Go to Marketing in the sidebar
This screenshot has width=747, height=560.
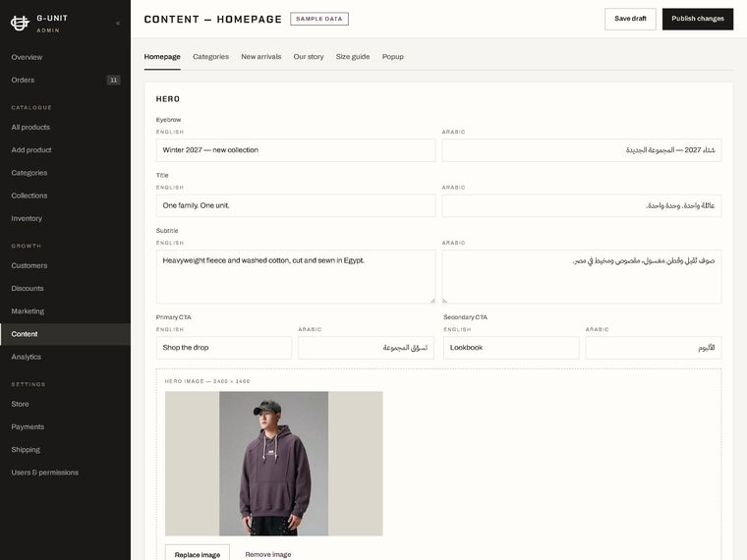[65, 311]
